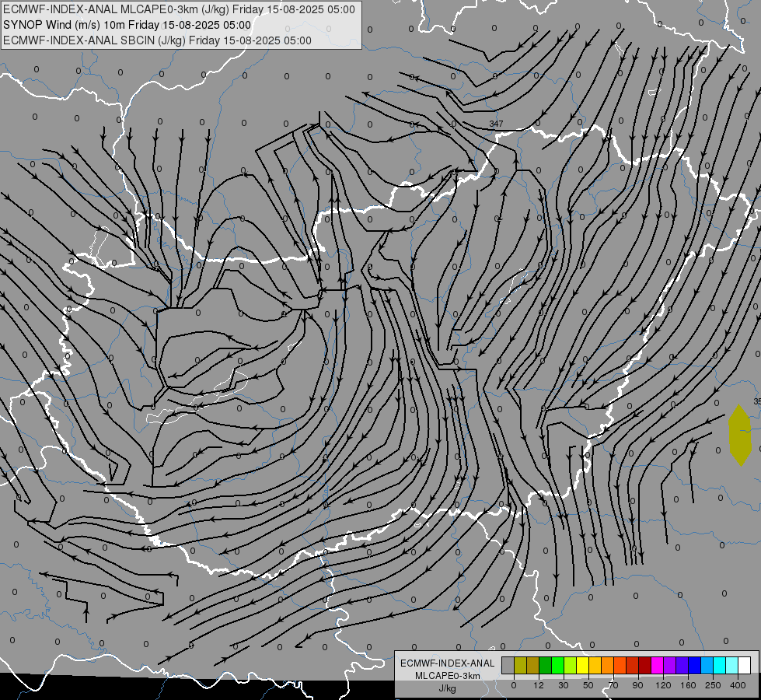Click the 'J/kg' unit label in the legend
Image resolution: width=761 pixels, height=700 pixels.
(x=448, y=688)
